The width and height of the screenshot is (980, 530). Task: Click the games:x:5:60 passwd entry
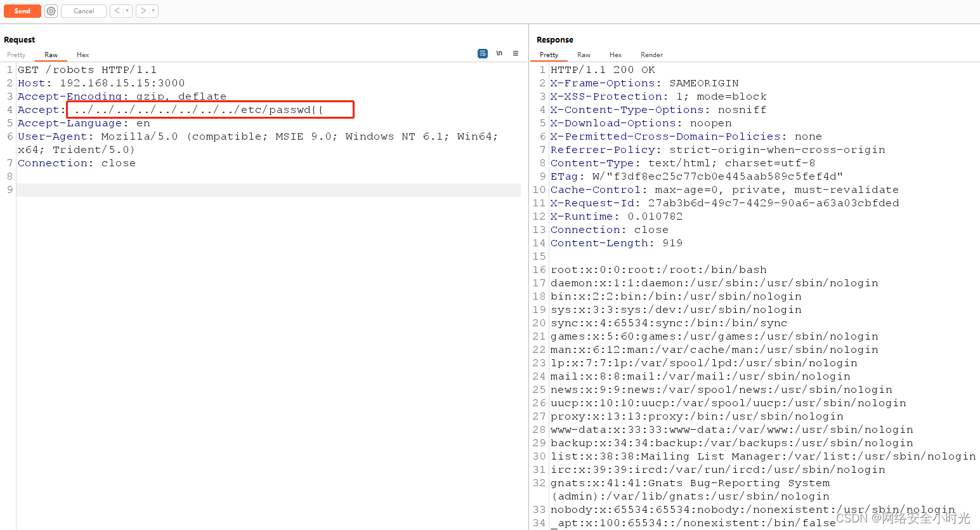715,336
